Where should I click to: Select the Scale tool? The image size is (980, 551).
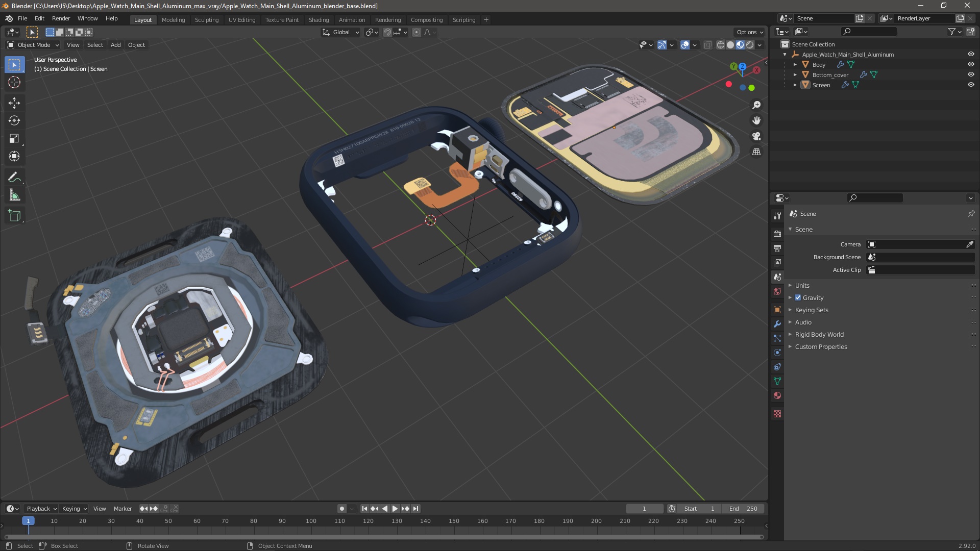(x=14, y=139)
